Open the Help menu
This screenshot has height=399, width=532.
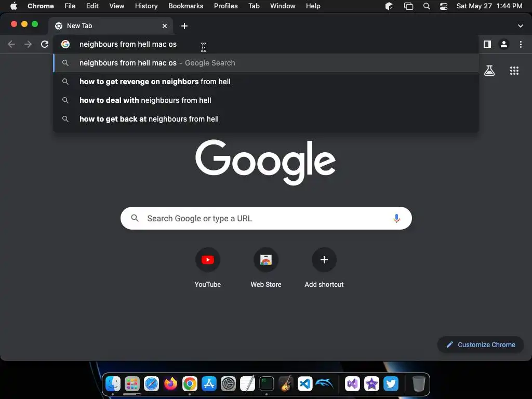tap(313, 6)
